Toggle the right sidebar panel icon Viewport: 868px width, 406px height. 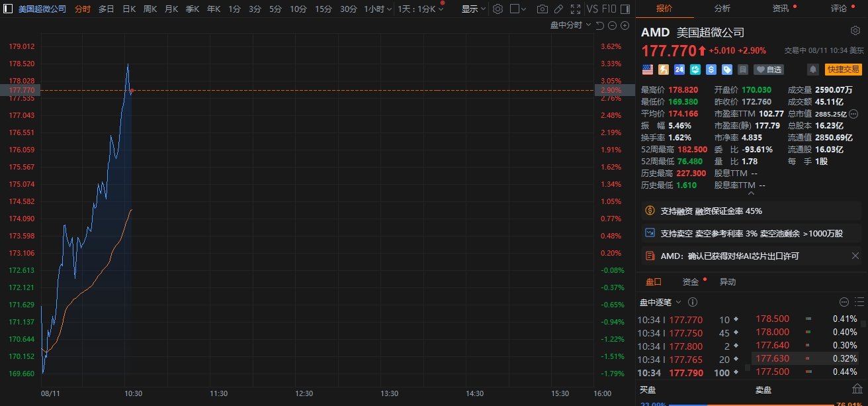[626, 9]
